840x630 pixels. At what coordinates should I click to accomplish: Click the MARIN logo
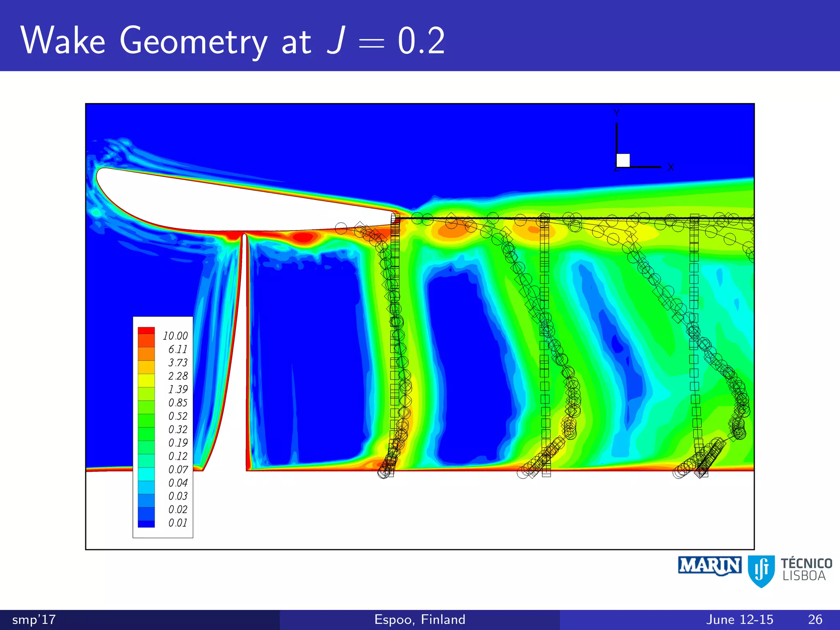(x=710, y=566)
